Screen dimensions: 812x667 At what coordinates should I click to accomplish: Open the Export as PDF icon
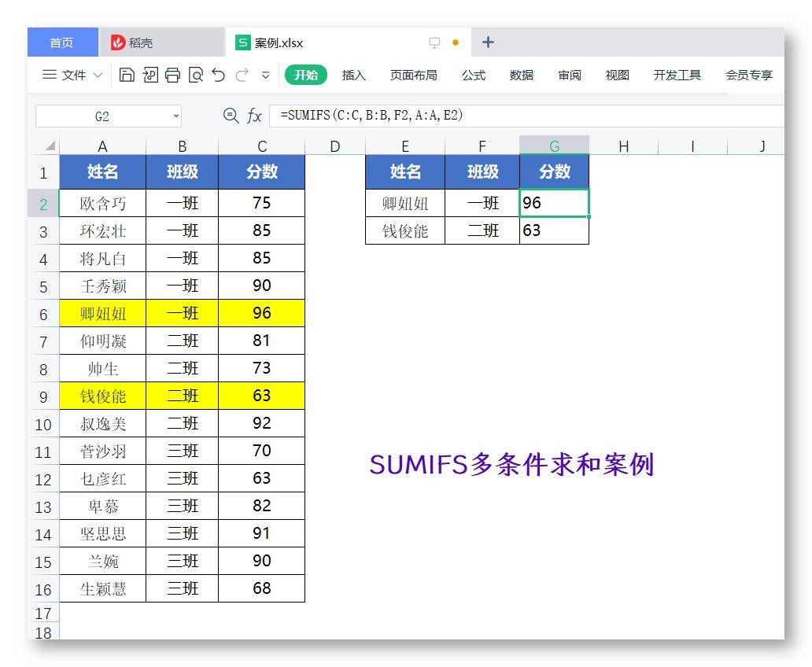pos(149,74)
